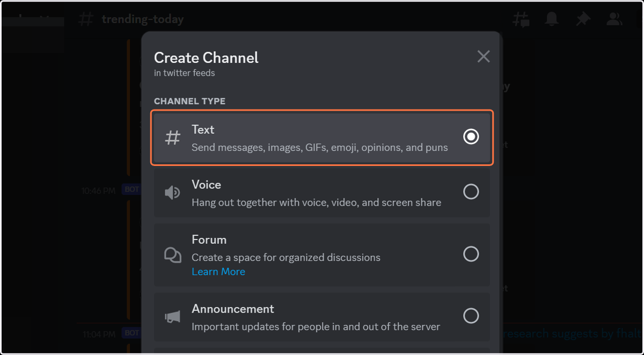Click the speaker icon beside Voice
Screen dimensions: 644x355
point(172,192)
